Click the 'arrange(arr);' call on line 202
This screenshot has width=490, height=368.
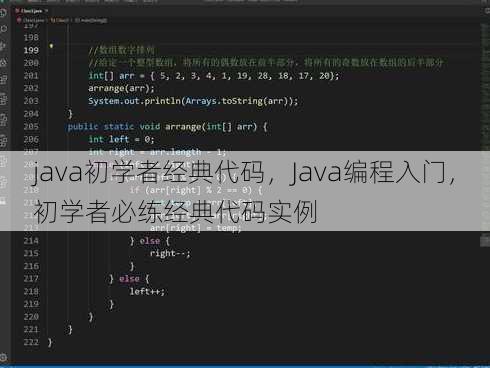coord(121,88)
